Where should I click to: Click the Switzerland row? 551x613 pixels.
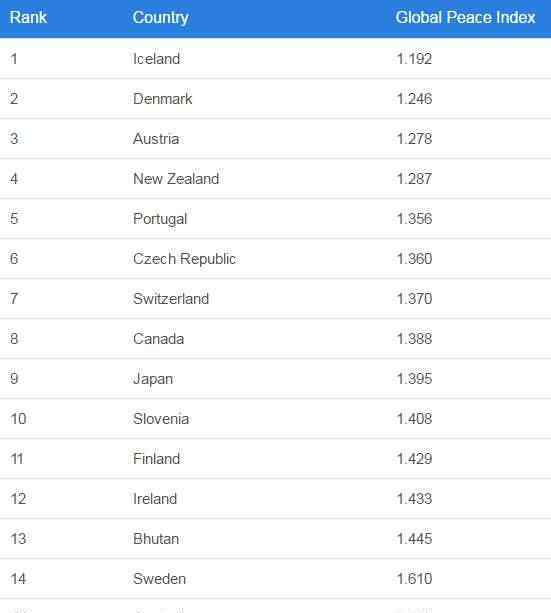tap(275, 299)
